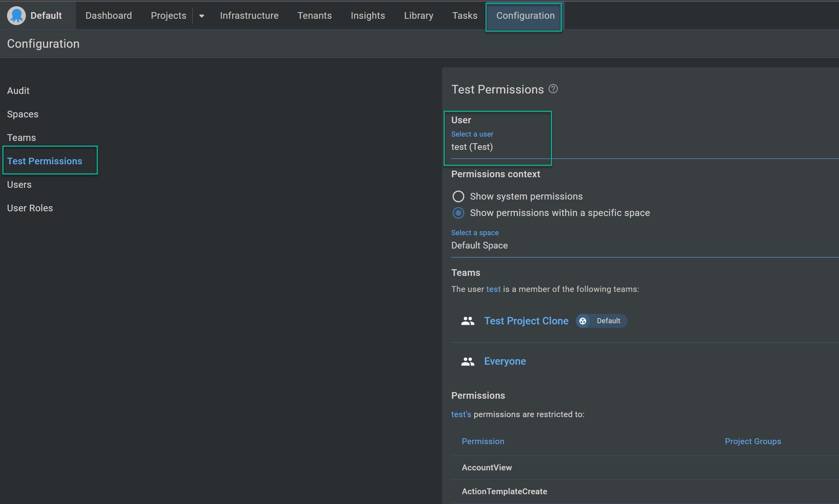Click the 'test' user link in Teams
Screen dimensions: 839x504
(493, 289)
